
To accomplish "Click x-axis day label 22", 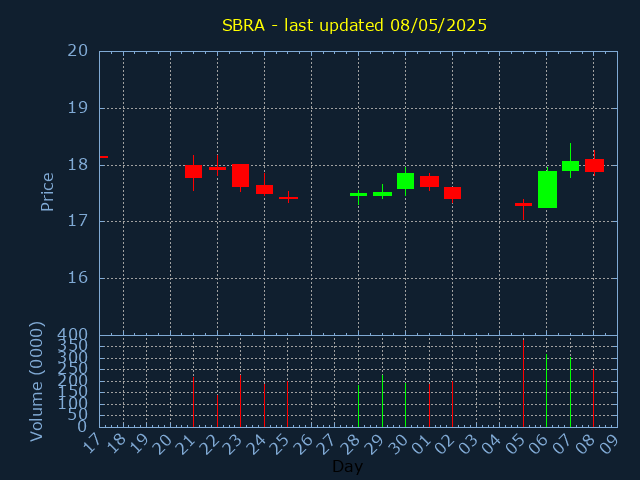I will [x=209, y=444].
